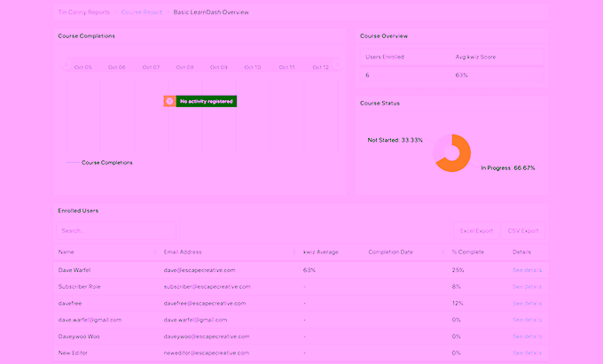The height and width of the screenshot is (364, 603).
Task: Click the 8% complete value
Action: coord(456,287)
